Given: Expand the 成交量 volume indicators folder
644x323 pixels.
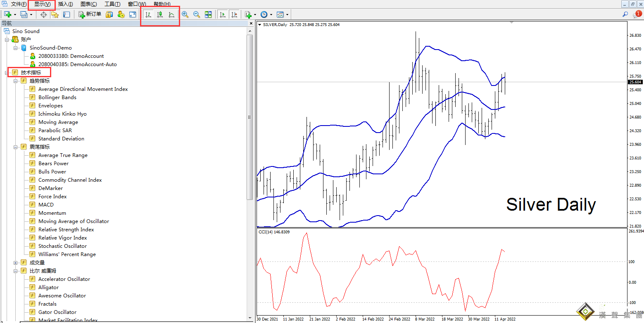Looking at the screenshot, I should 16,263.
